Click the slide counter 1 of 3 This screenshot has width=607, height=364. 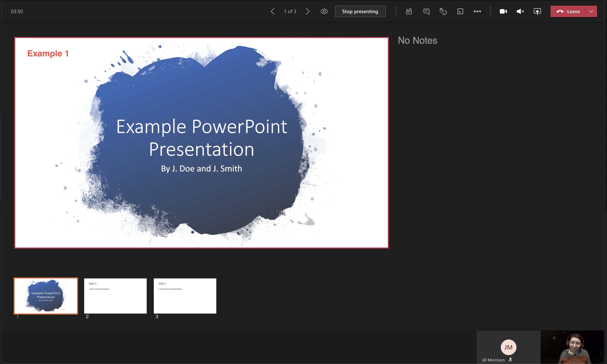click(289, 11)
